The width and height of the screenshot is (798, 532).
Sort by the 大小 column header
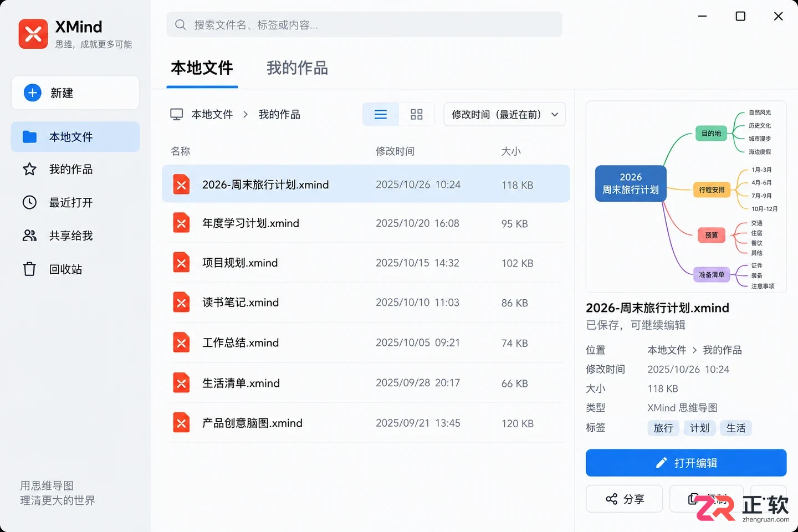[x=511, y=151]
